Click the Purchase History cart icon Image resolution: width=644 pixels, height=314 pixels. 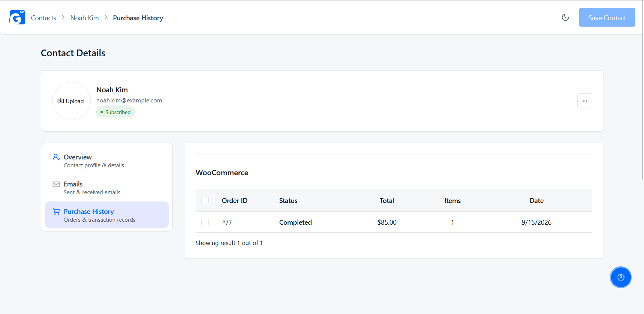tap(56, 212)
